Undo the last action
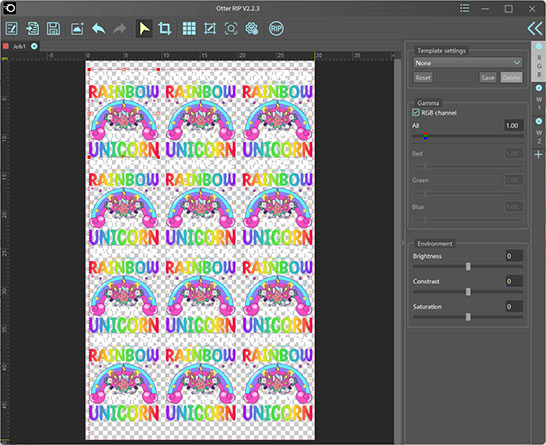The image size is (546, 445). click(x=99, y=29)
